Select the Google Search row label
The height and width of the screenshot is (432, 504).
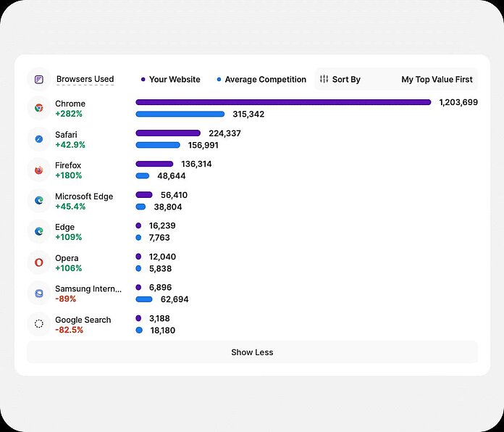point(83,320)
